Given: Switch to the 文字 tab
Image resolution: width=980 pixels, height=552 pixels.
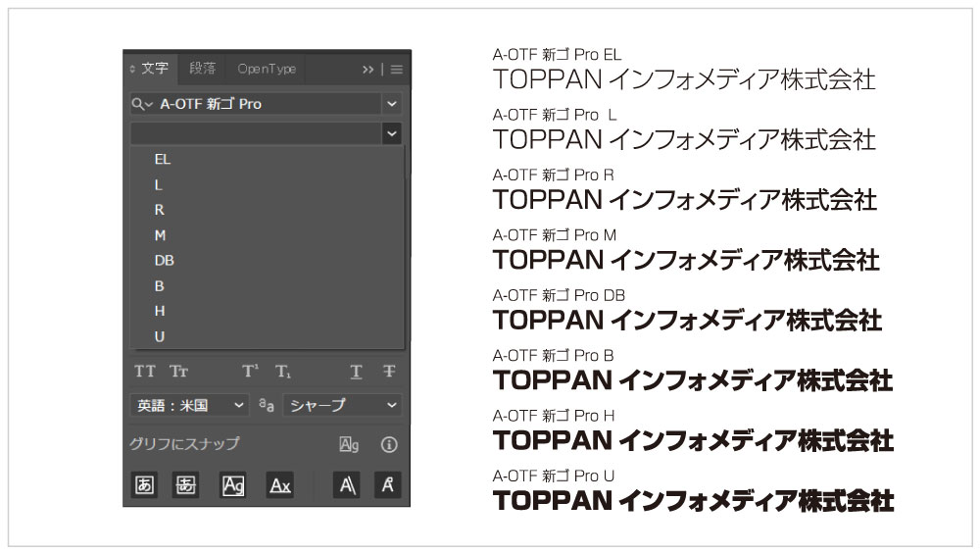Looking at the screenshot, I should point(155,68).
